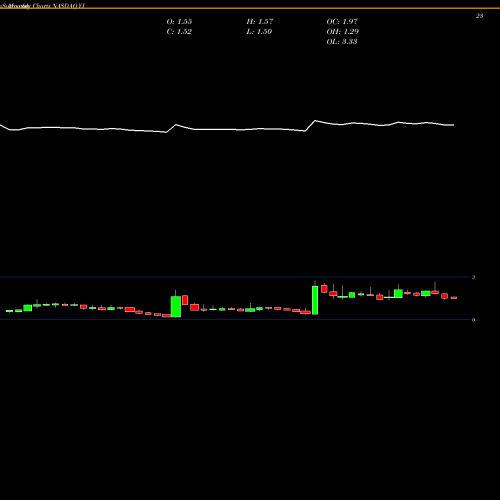The height and width of the screenshot is (500, 500).
Task: Select the OC: 1.97 reading
Action: pos(342,22)
